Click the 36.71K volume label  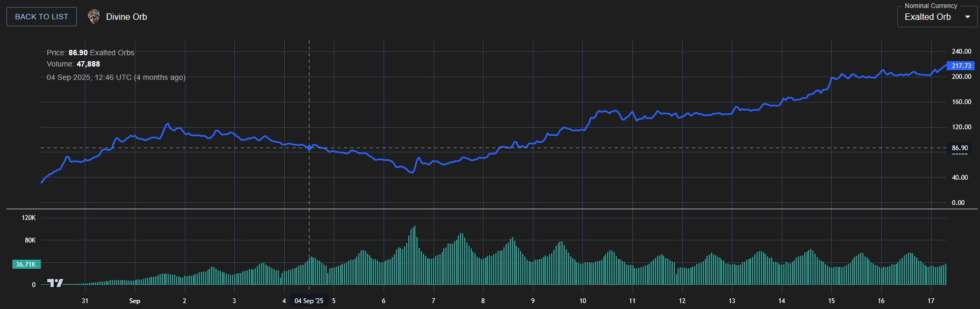26,264
